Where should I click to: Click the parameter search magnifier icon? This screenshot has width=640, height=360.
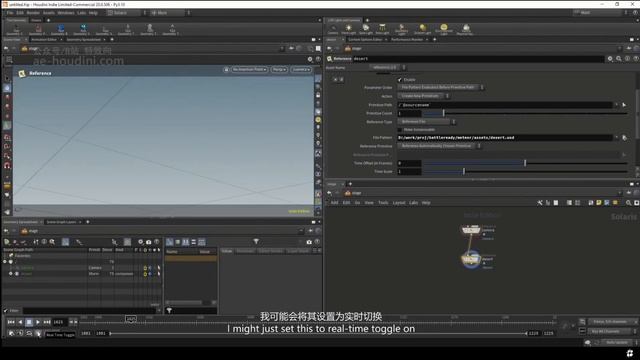pos(619,59)
